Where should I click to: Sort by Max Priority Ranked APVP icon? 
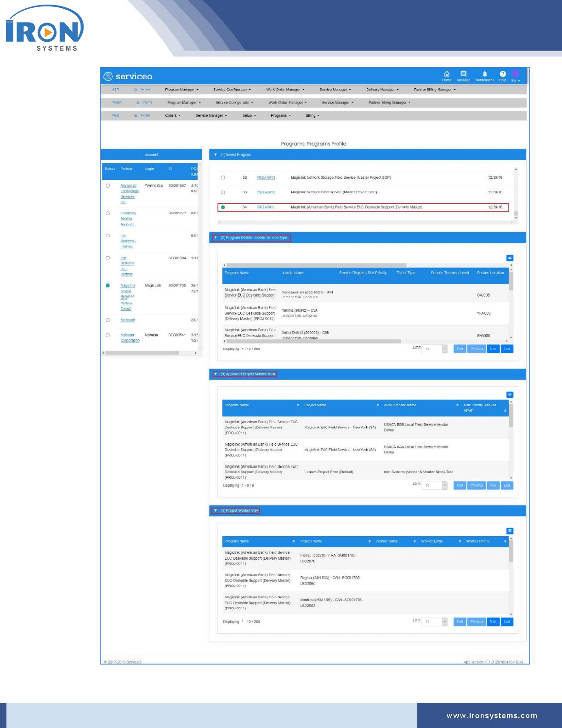click(x=505, y=411)
